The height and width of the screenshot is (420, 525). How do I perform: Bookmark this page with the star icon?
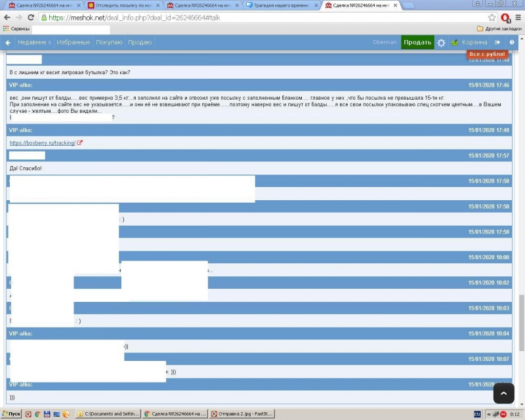[492, 18]
